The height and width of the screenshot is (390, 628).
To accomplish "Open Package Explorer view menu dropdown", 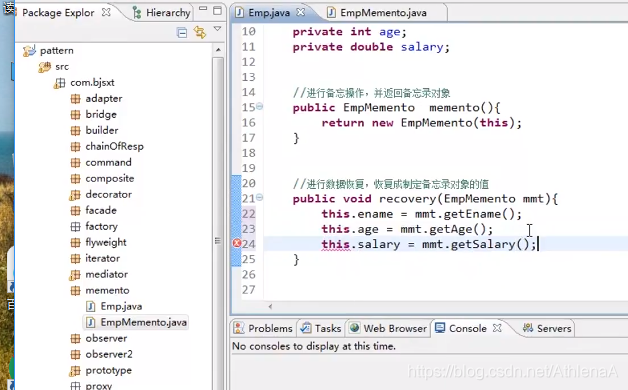I will click(x=217, y=29).
